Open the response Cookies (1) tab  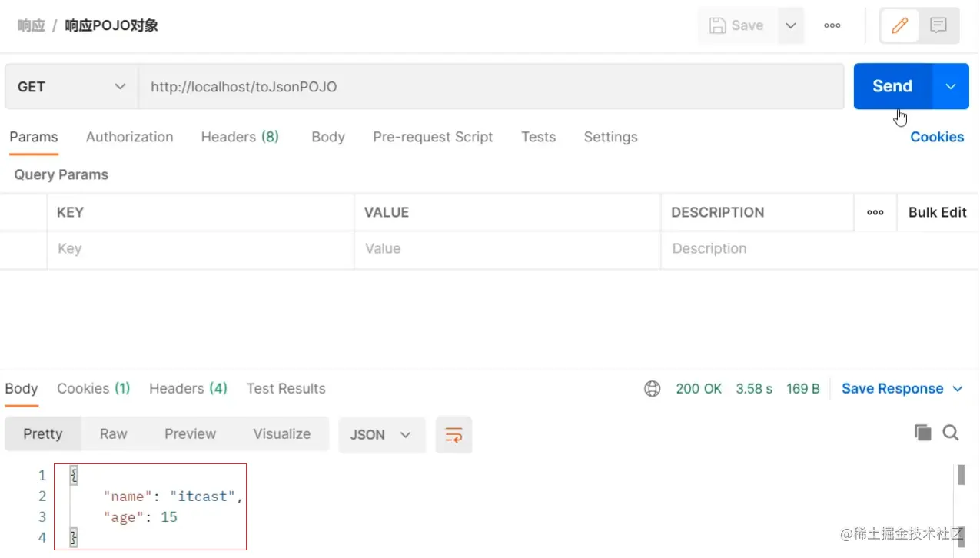tap(94, 388)
